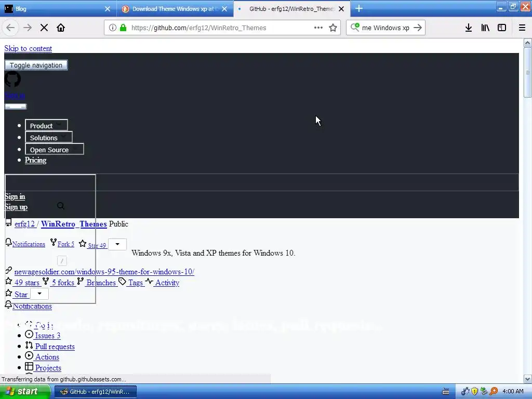This screenshot has height=399, width=532.
Task: Open the Issues 3 tab link
Action: 47,336
